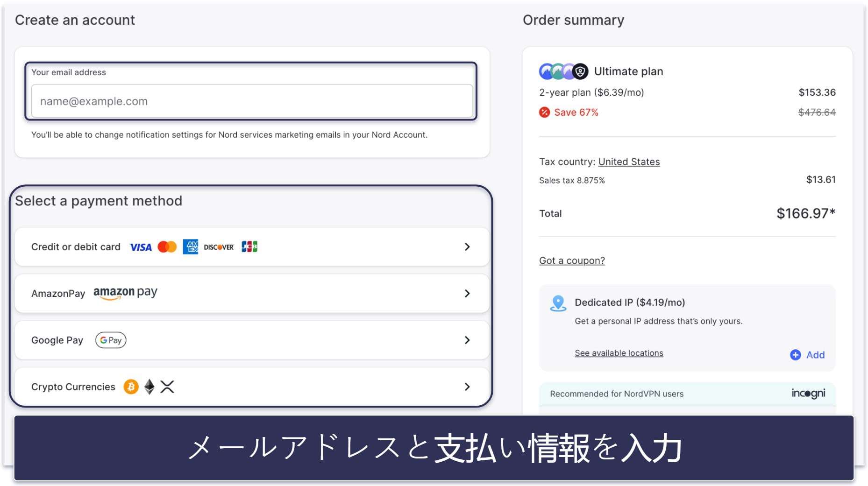The image size is (868, 486).
Task: Click the Select a payment method heading
Action: pyautogui.click(x=99, y=201)
